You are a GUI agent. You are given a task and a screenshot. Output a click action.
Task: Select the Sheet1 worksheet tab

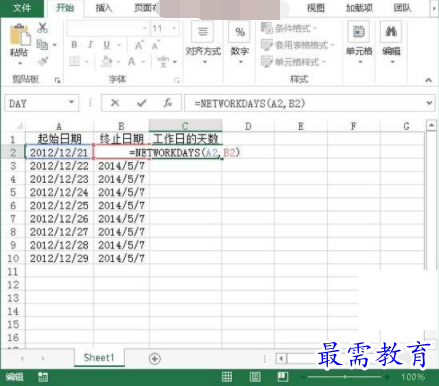pos(99,358)
